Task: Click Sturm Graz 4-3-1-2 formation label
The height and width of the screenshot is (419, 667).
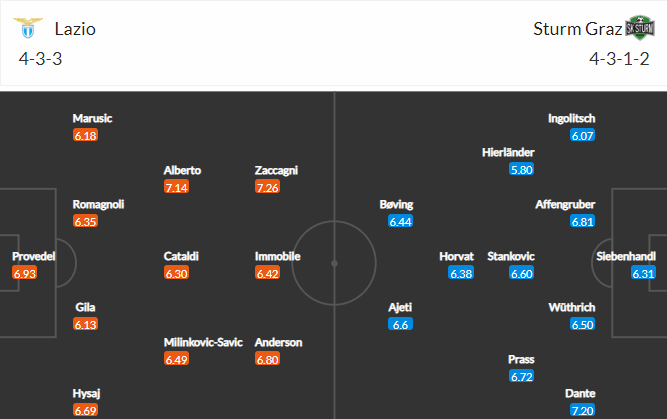Action: click(x=619, y=59)
